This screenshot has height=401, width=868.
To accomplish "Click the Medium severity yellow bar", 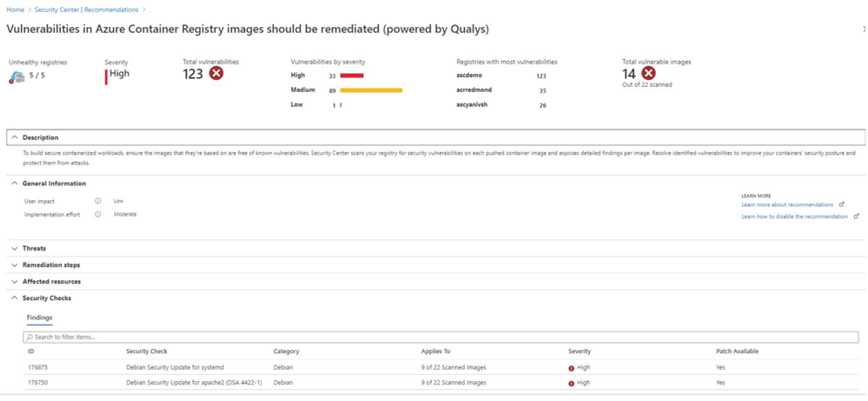I will 371,90.
